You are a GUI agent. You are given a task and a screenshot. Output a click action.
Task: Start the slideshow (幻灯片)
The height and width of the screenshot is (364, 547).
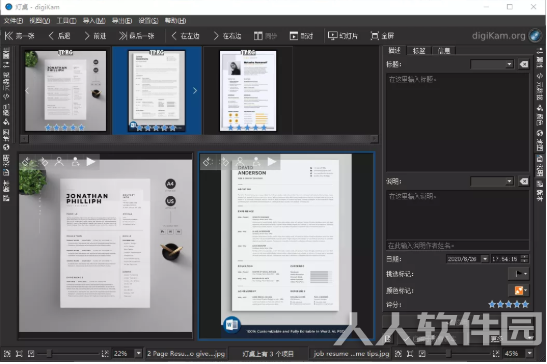tap(343, 36)
